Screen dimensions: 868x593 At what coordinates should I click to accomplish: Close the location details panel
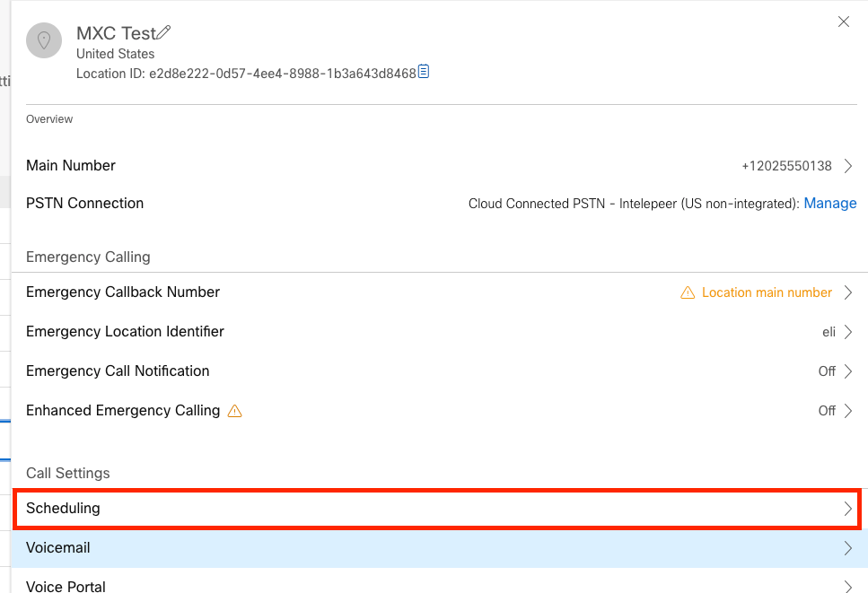click(x=844, y=22)
